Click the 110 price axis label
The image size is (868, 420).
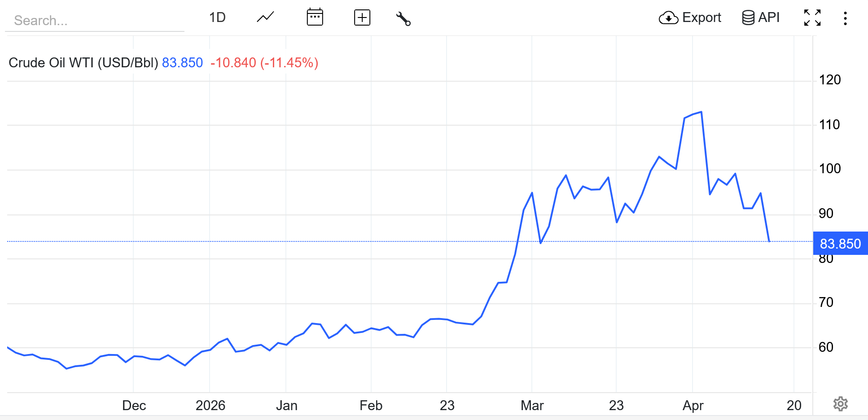pos(829,125)
